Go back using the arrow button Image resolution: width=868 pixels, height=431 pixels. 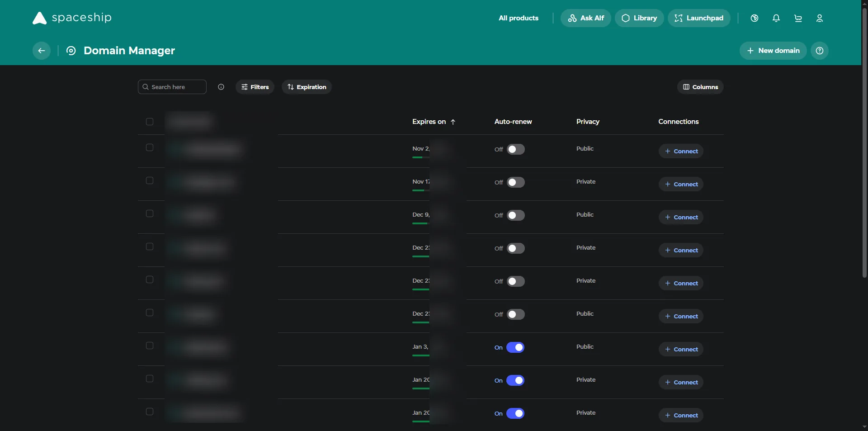[x=42, y=51]
